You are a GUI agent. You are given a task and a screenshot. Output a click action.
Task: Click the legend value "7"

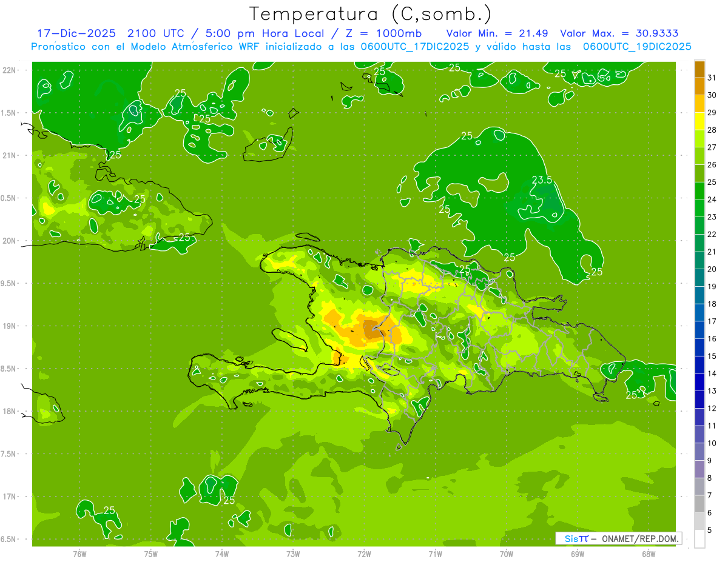(709, 495)
